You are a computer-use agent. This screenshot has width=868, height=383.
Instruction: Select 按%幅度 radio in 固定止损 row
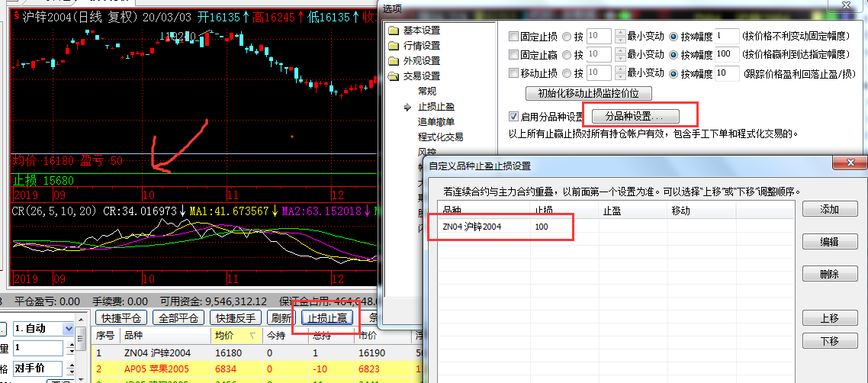click(x=674, y=37)
